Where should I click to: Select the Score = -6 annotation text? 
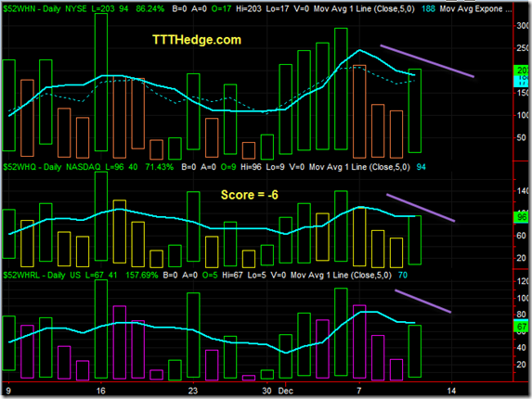(250, 195)
